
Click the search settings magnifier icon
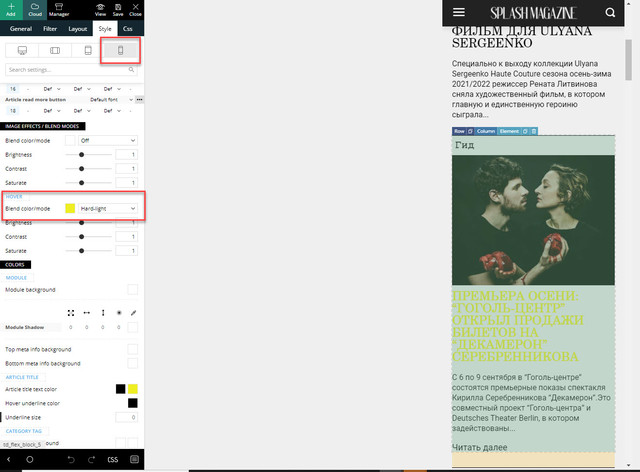click(131, 70)
